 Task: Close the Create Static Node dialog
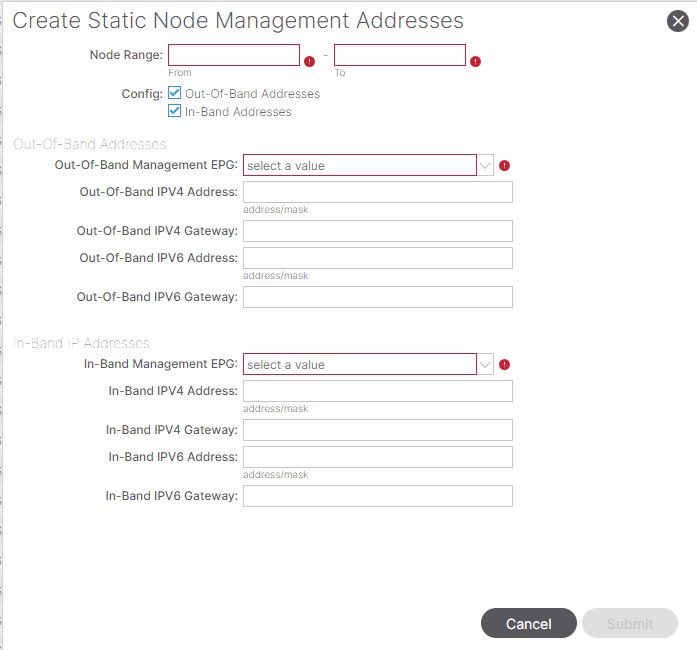pos(677,21)
